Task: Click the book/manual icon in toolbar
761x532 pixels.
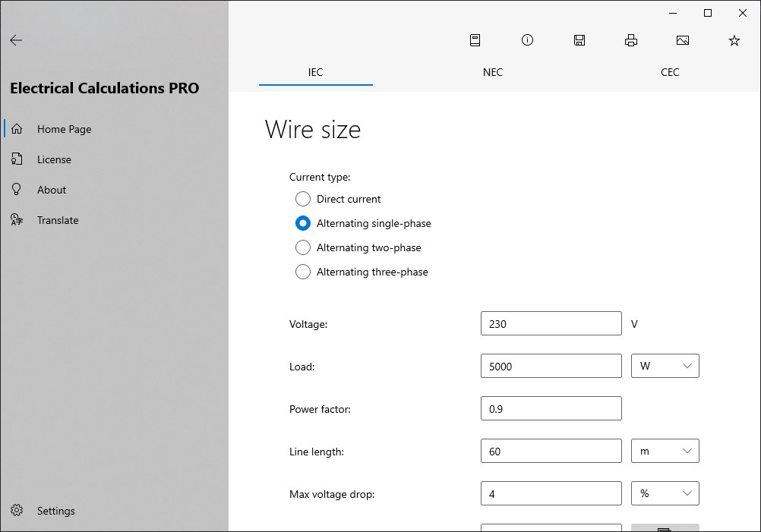Action: coord(475,41)
